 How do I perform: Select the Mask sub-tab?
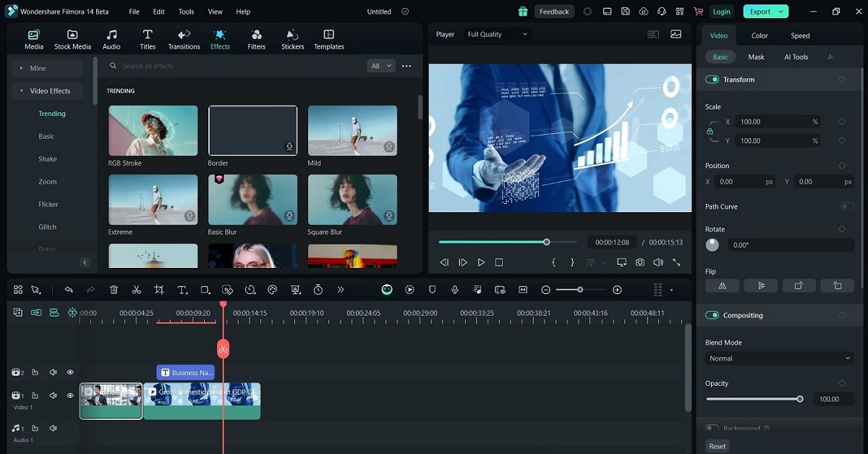(x=757, y=56)
